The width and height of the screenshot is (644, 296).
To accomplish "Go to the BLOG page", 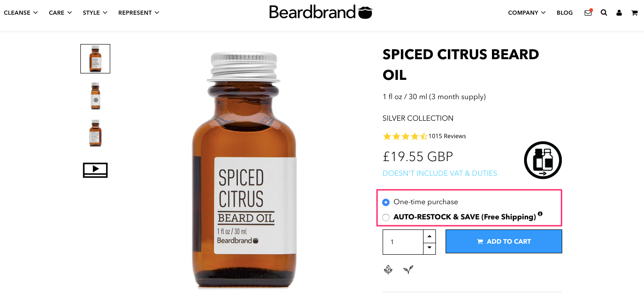I will pos(565,13).
